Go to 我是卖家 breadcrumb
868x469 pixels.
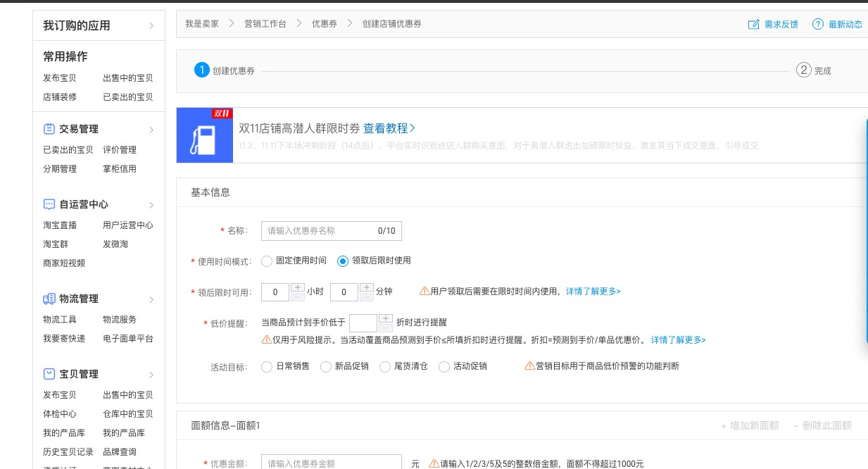pos(202,24)
